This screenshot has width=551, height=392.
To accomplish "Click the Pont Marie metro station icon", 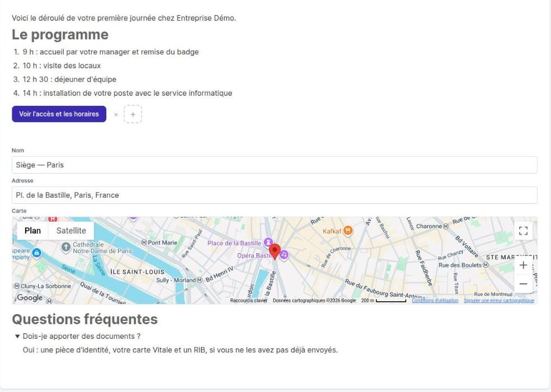I will (x=144, y=242).
